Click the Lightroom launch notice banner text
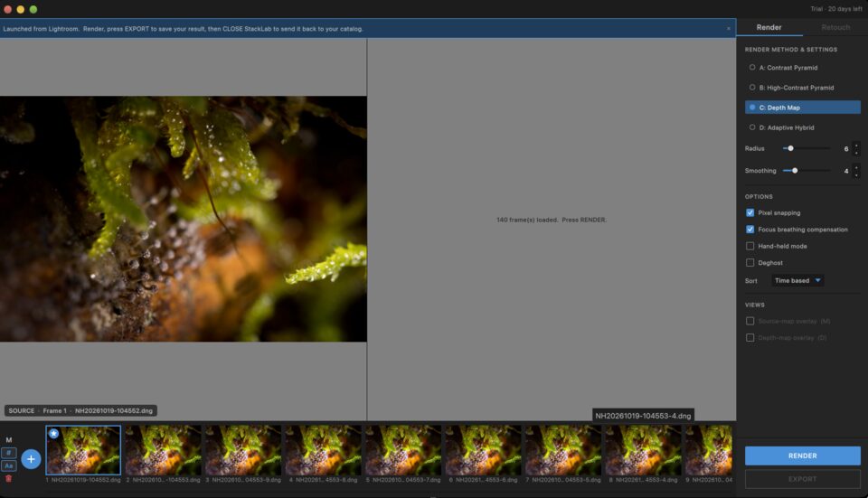Viewport: 868px width, 498px height. point(184,29)
